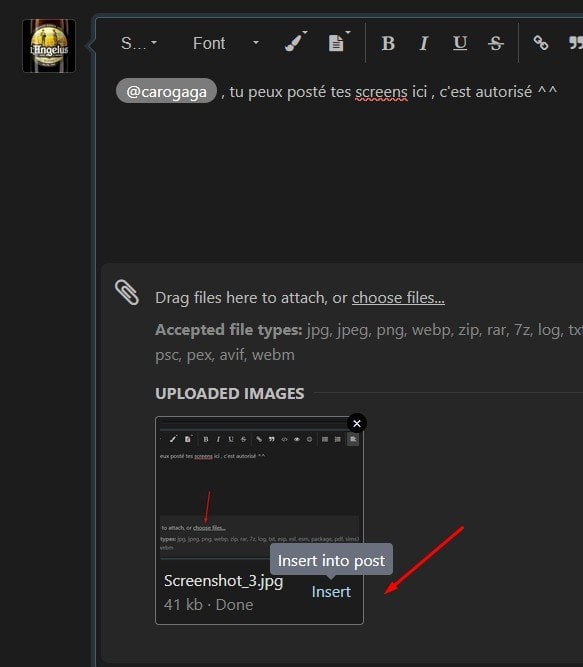Open the page background color menu
This screenshot has width=583, height=667.
(x=339, y=43)
